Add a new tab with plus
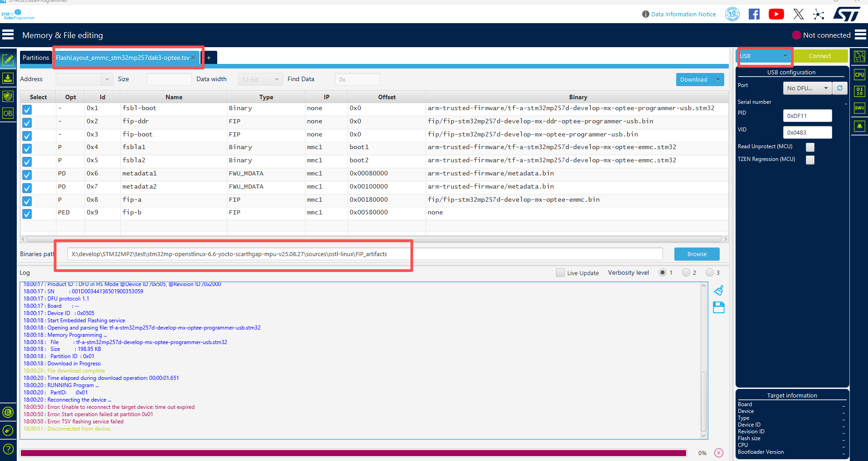The height and width of the screenshot is (461, 868). click(209, 58)
